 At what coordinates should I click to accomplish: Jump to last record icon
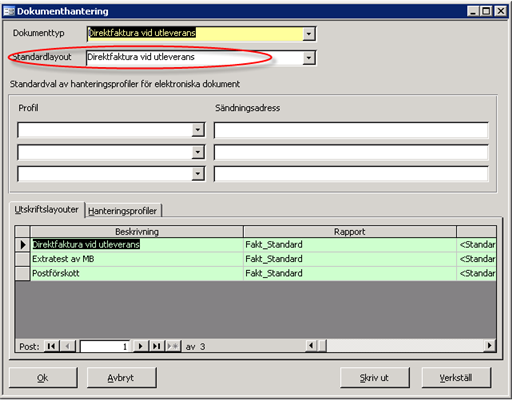[156, 346]
